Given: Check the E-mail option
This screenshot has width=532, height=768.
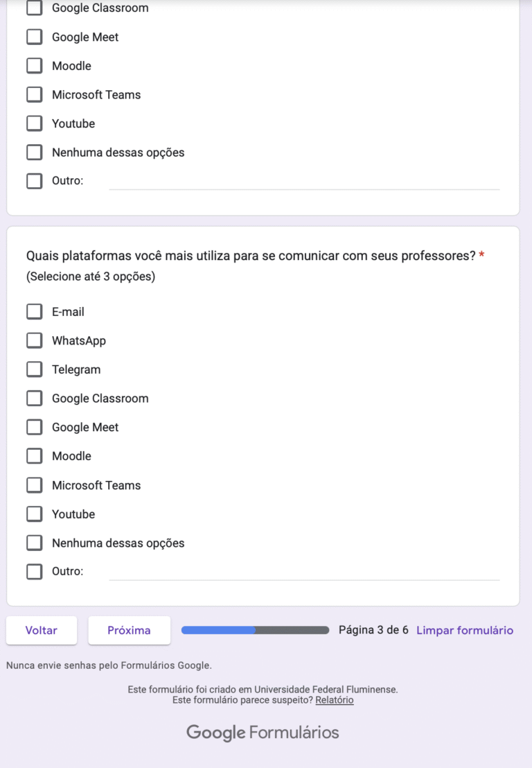Looking at the screenshot, I should [x=35, y=312].
